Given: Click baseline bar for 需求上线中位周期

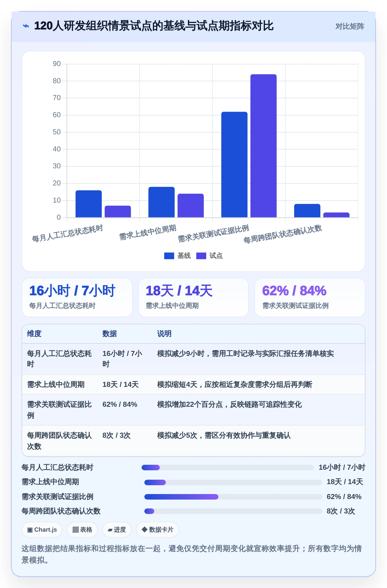Looking at the screenshot, I should [x=161, y=202].
